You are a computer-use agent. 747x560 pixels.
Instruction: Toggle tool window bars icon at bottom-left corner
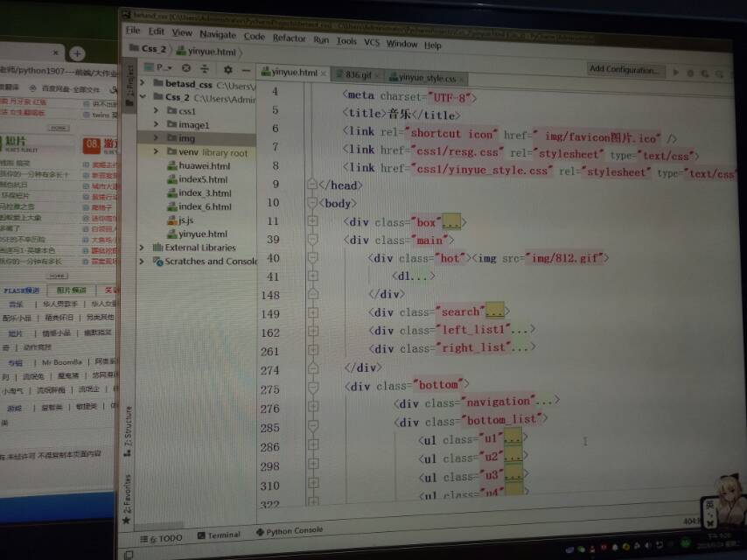coord(129,554)
